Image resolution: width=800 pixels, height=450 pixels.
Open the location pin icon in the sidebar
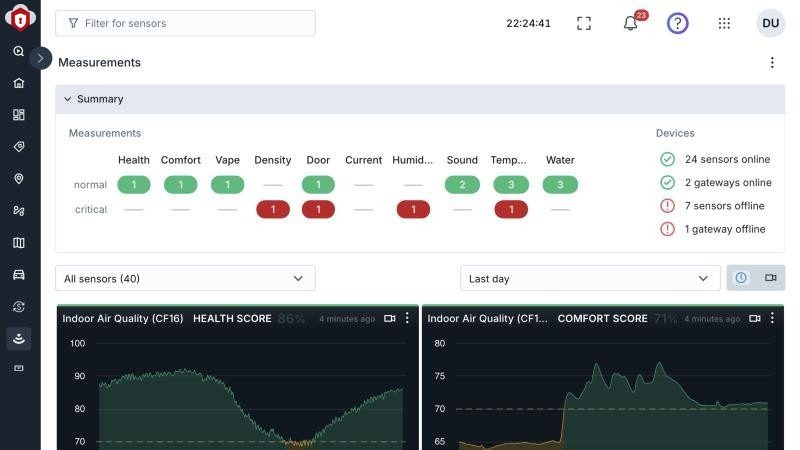point(19,179)
